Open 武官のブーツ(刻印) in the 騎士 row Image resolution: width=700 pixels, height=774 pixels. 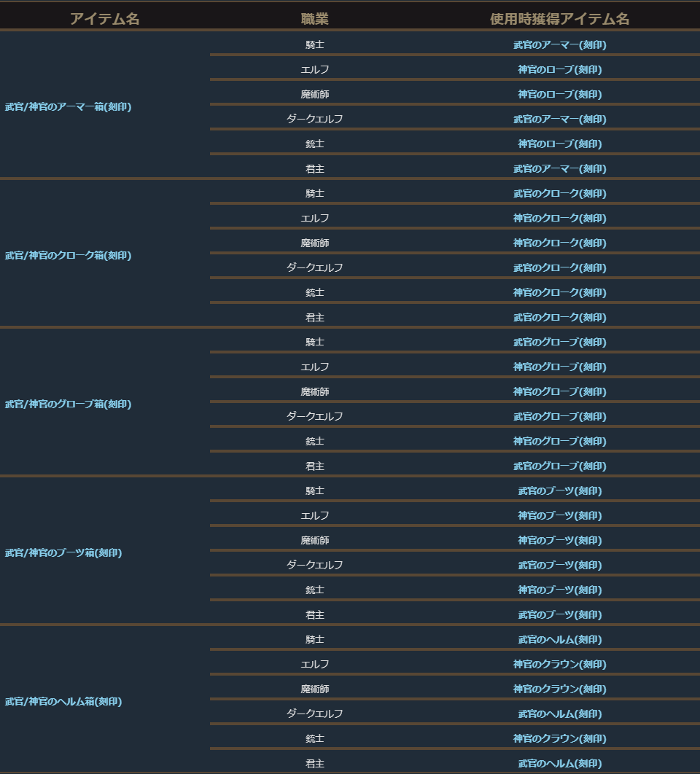(559, 491)
